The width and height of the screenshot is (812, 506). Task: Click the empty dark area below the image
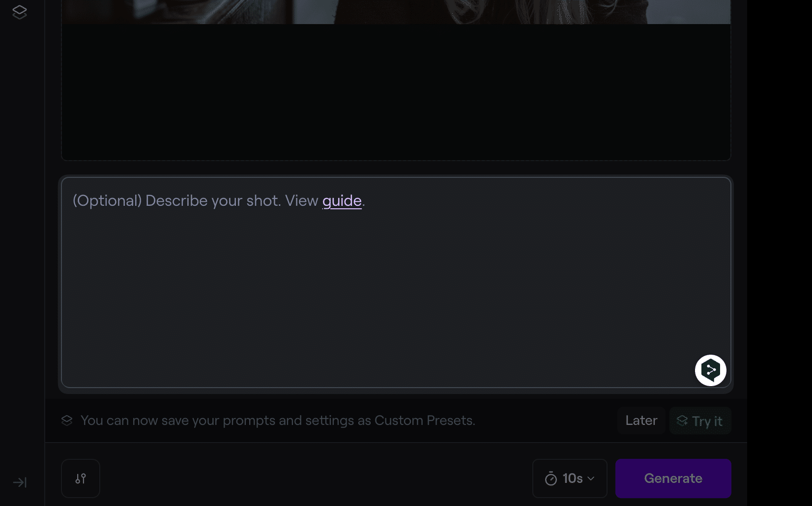tap(396, 92)
